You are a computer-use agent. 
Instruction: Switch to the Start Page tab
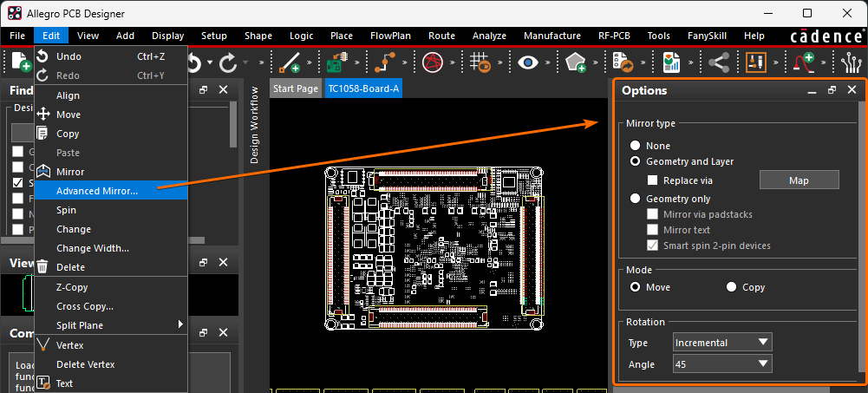[x=296, y=89]
